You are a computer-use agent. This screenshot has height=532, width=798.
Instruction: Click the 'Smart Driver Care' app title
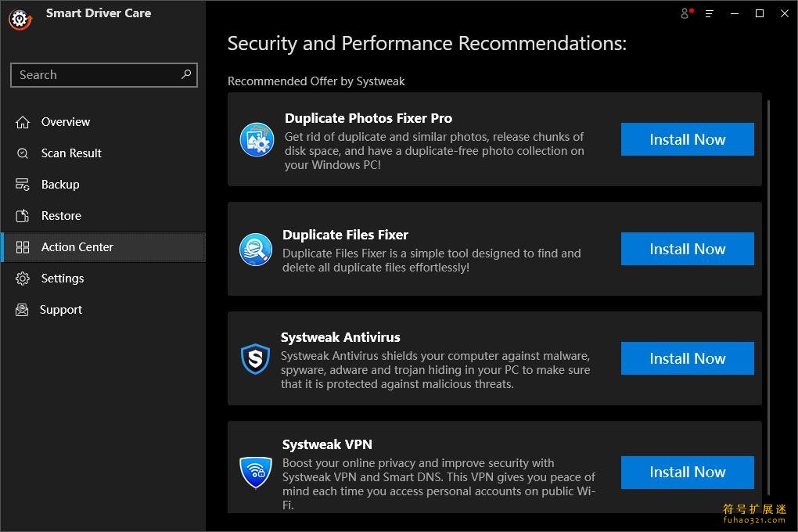99,13
